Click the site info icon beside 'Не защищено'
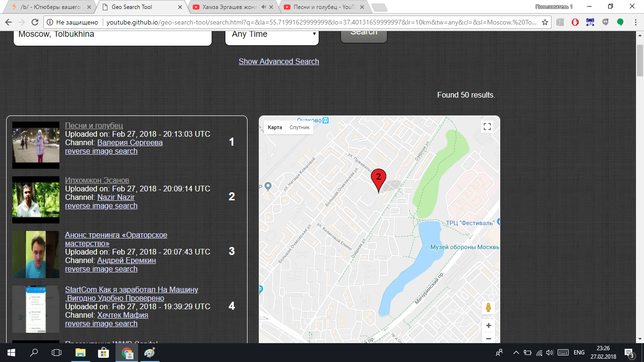 tap(50, 22)
